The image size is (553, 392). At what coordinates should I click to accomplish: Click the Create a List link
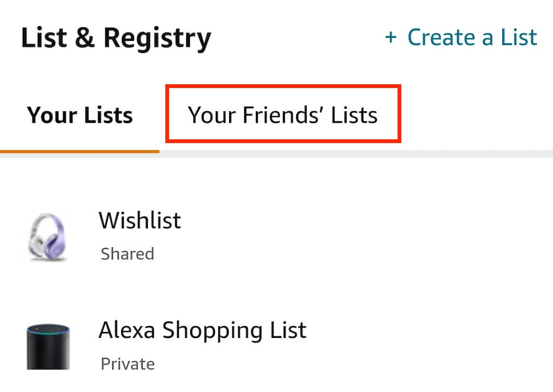point(472,38)
